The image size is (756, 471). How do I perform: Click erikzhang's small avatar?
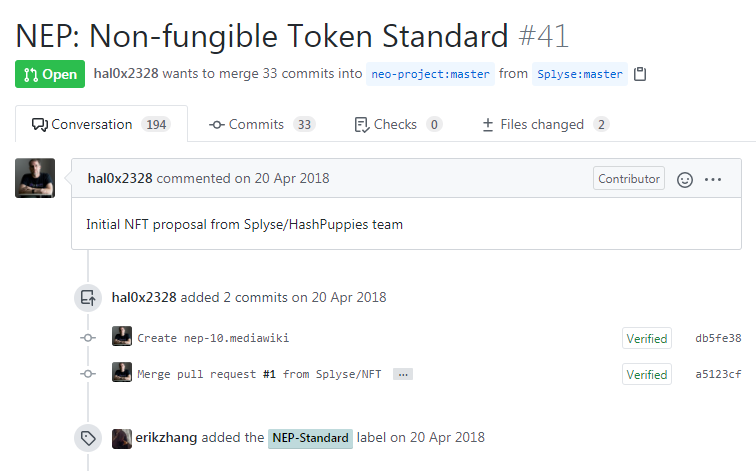(122, 438)
